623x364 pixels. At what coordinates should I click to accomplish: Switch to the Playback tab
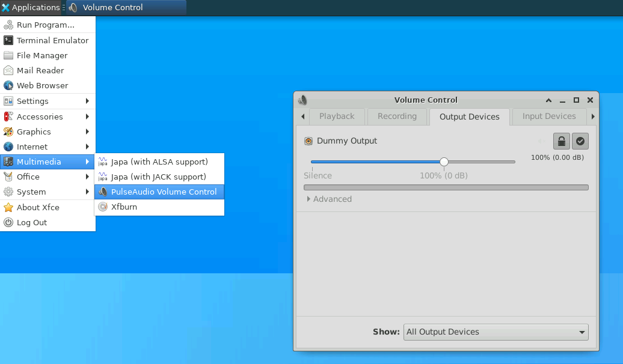[336, 117]
